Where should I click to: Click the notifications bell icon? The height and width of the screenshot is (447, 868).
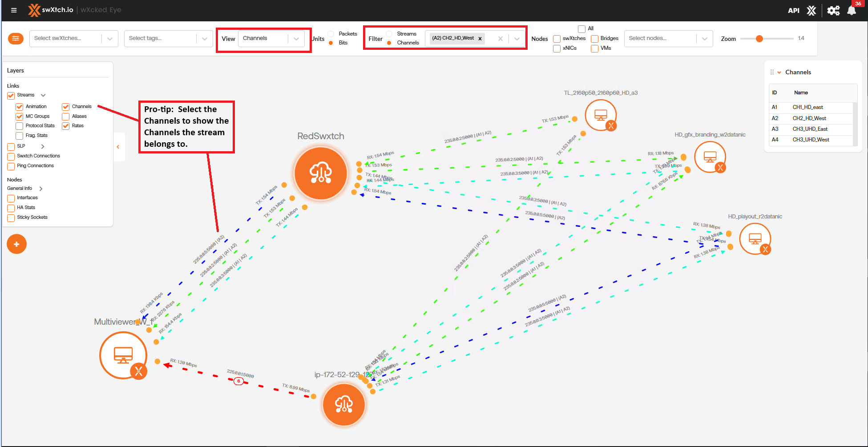pyautogui.click(x=851, y=10)
